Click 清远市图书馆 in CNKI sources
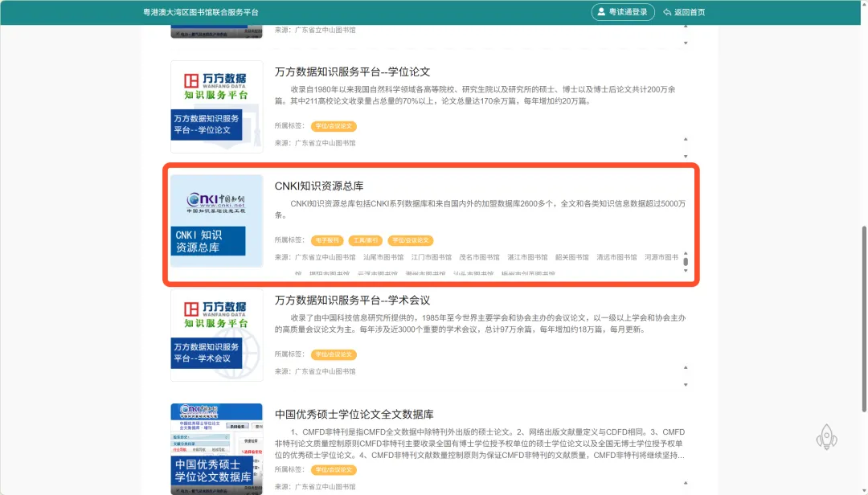The image size is (868, 495). [x=616, y=257]
